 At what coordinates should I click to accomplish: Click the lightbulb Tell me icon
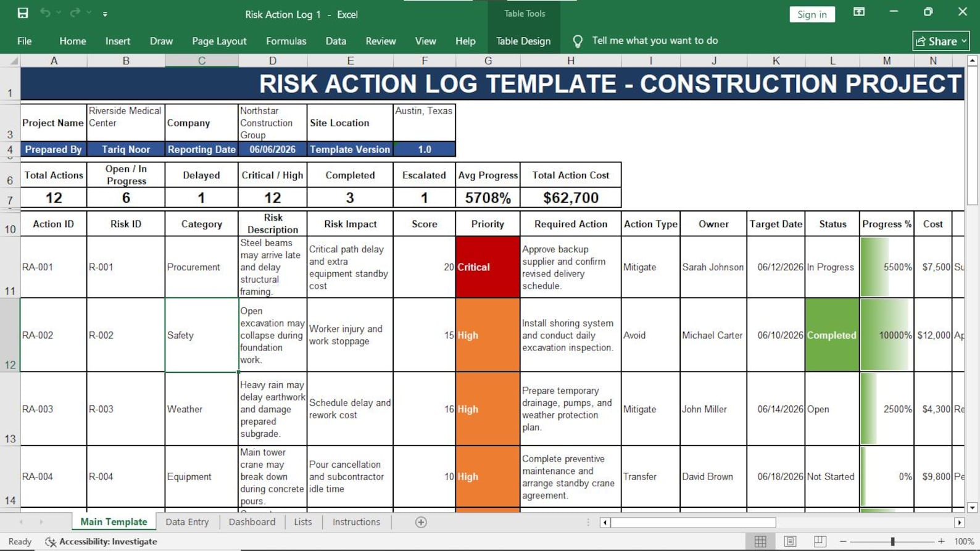tap(578, 41)
